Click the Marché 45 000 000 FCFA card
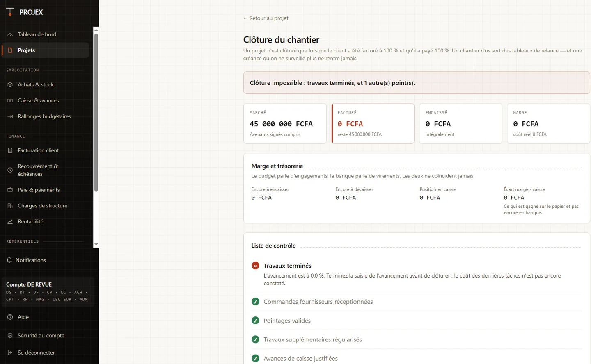This screenshot has height=364, width=591. 285,123
